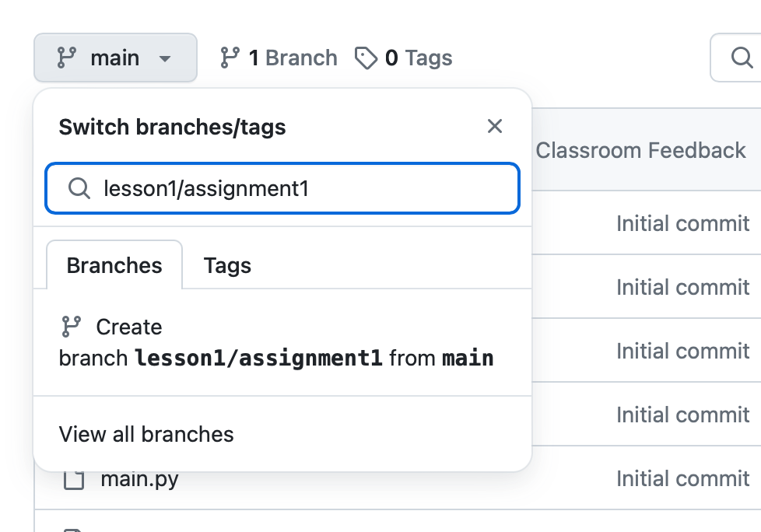Open the View all branches link
The image size is (761, 532).
[146, 434]
